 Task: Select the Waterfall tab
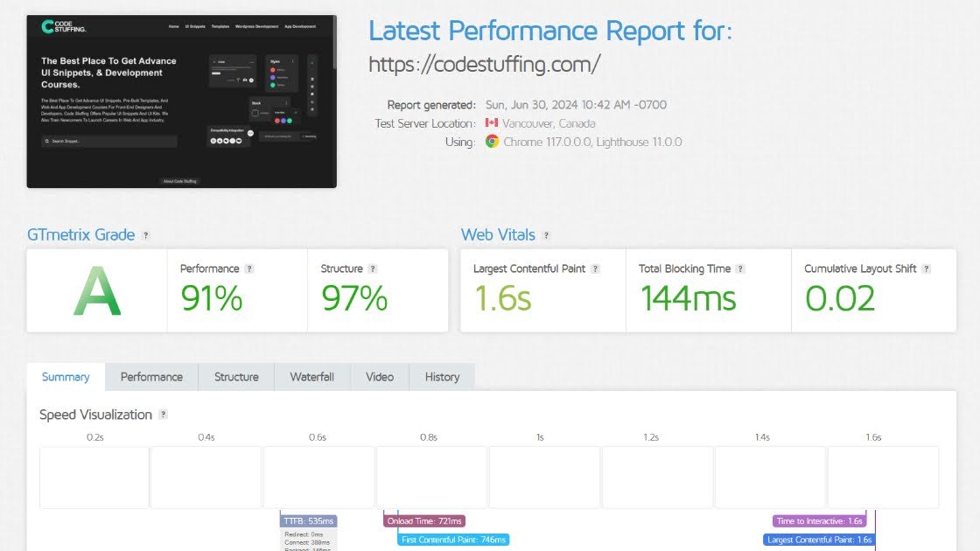tap(311, 377)
